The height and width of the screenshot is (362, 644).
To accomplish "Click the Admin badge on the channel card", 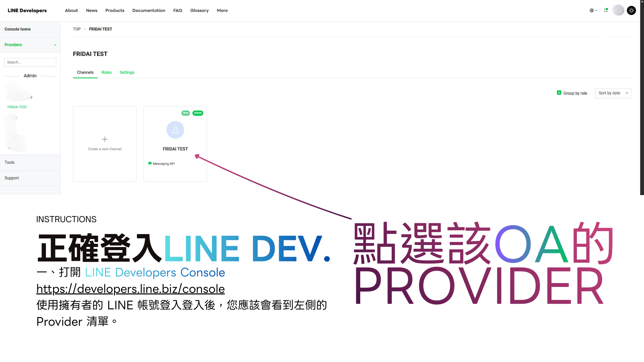I will tap(198, 113).
